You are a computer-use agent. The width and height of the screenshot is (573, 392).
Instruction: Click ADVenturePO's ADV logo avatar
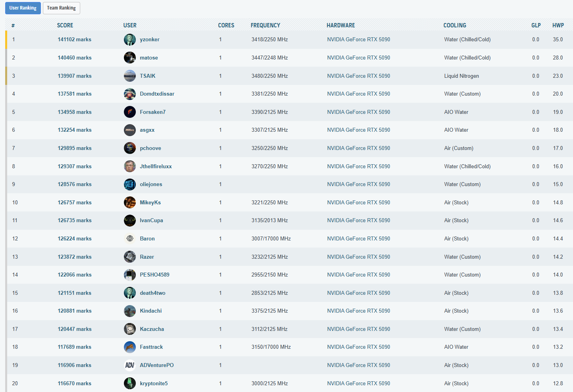coord(129,365)
